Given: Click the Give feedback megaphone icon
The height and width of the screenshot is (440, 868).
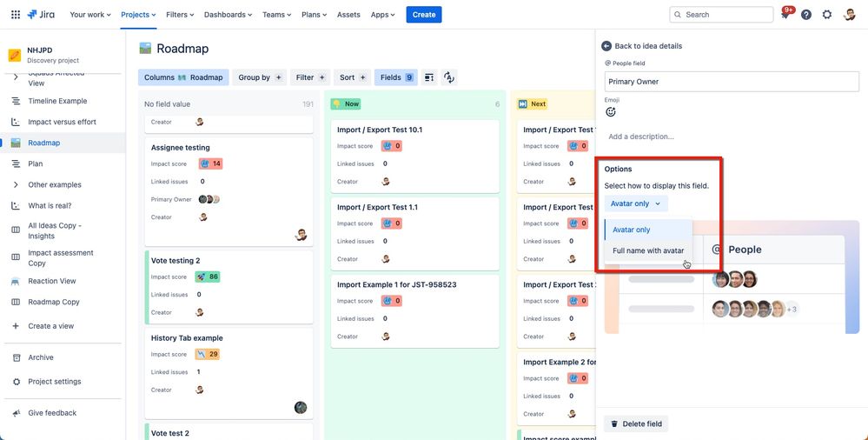Looking at the screenshot, I should click(16, 413).
